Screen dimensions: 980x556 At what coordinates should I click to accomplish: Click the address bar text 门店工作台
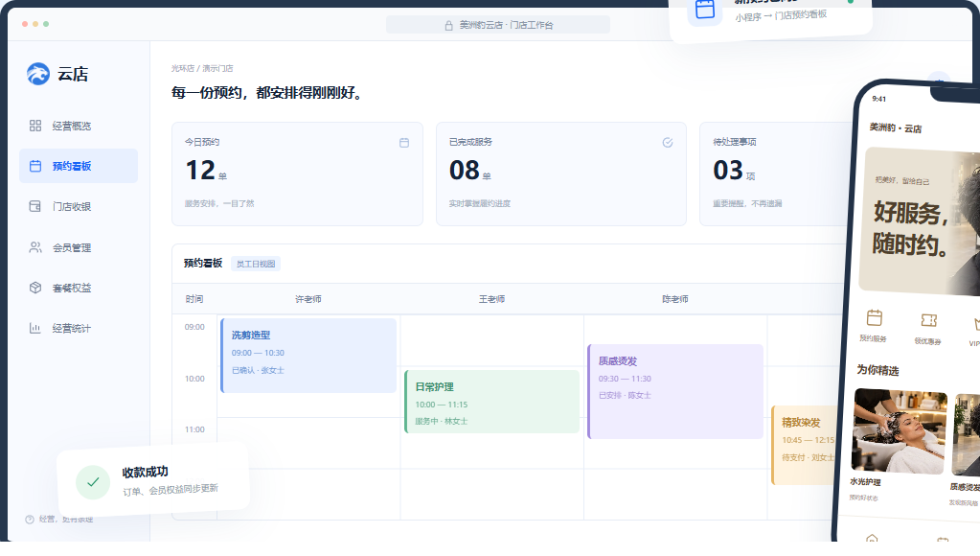coord(532,25)
